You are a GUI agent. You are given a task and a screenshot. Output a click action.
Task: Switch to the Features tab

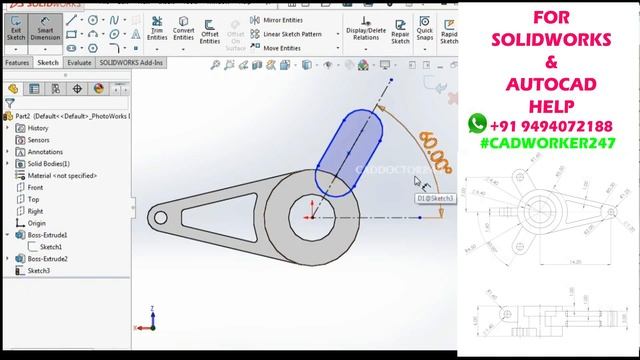coord(17,63)
